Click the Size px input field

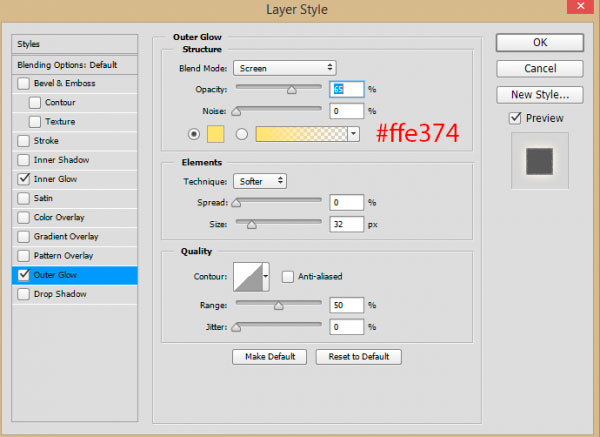tap(347, 224)
